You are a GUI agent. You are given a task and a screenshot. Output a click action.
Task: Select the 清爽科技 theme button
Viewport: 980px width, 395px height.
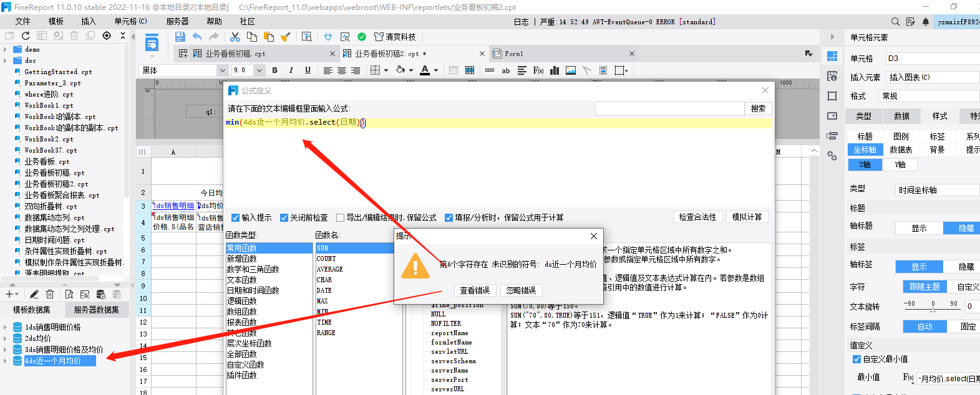(x=395, y=37)
